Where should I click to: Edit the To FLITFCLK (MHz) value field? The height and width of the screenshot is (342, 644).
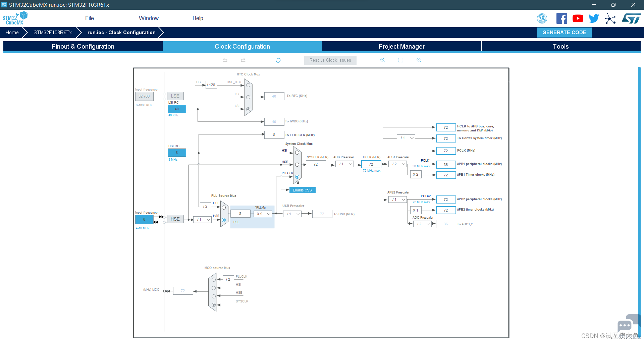click(274, 135)
